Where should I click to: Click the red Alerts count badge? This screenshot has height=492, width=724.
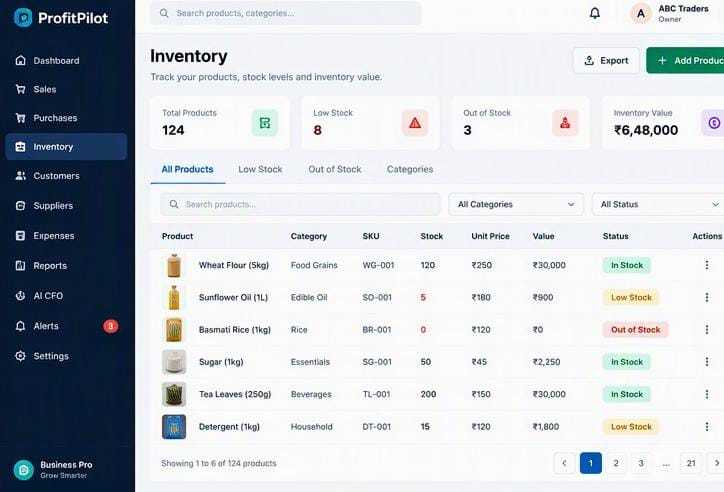tap(110, 326)
